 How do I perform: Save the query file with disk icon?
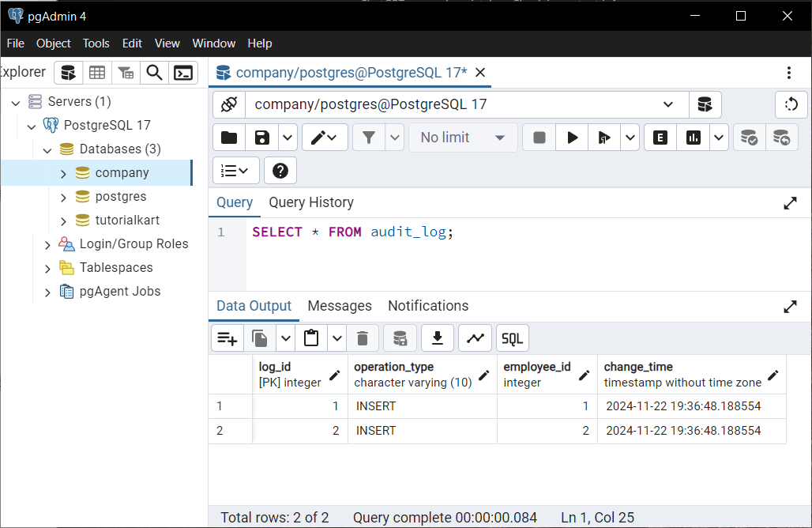(262, 138)
